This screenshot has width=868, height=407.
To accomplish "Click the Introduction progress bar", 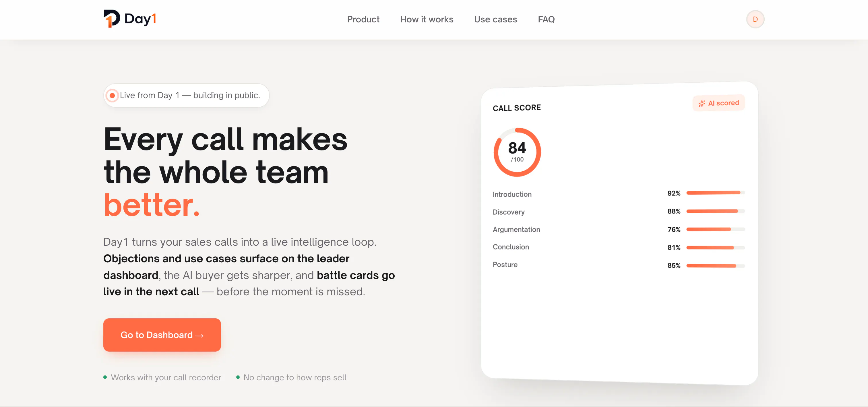I will tap(716, 193).
